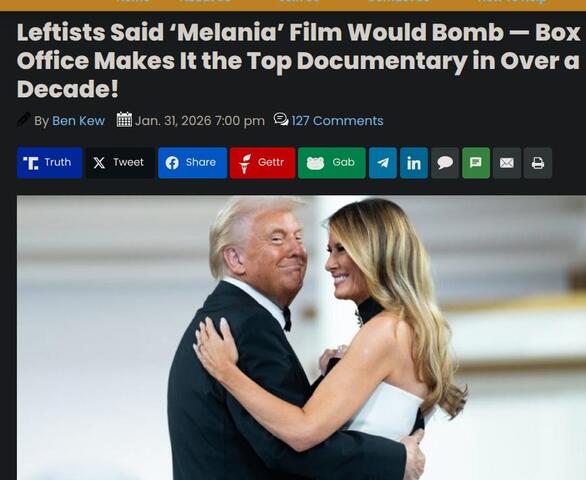Click the gray speech bubble share icon
The height and width of the screenshot is (480, 586).
coord(445,163)
